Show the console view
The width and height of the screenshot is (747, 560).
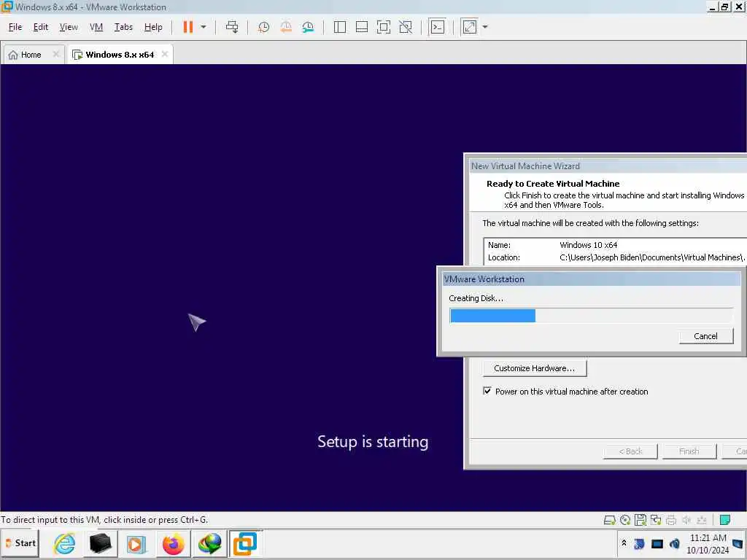tap(438, 27)
